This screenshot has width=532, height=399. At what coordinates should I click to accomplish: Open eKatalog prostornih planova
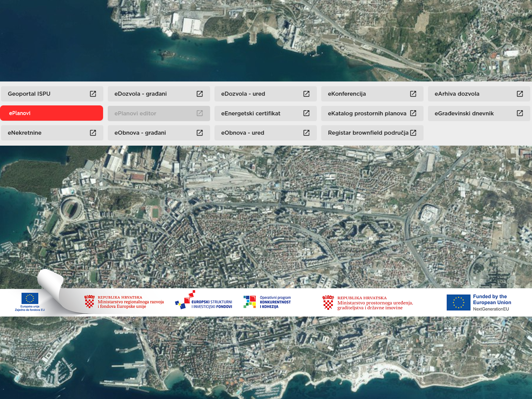(x=367, y=113)
